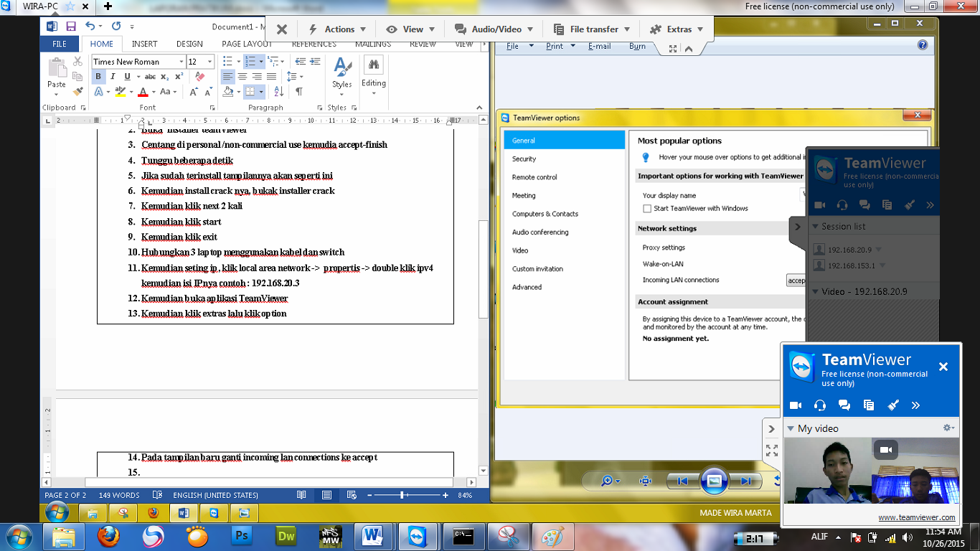The width and height of the screenshot is (980, 551).
Task: Click the Cut scissors icon
Action: click(x=77, y=62)
